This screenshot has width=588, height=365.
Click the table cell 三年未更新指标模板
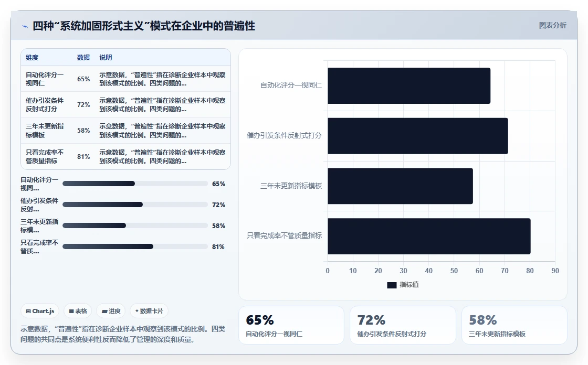click(x=45, y=131)
